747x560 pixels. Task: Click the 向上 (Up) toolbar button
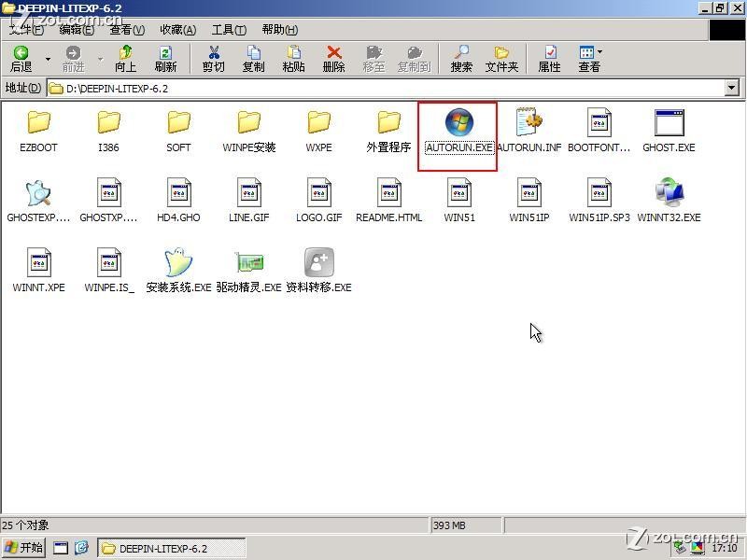click(x=125, y=59)
